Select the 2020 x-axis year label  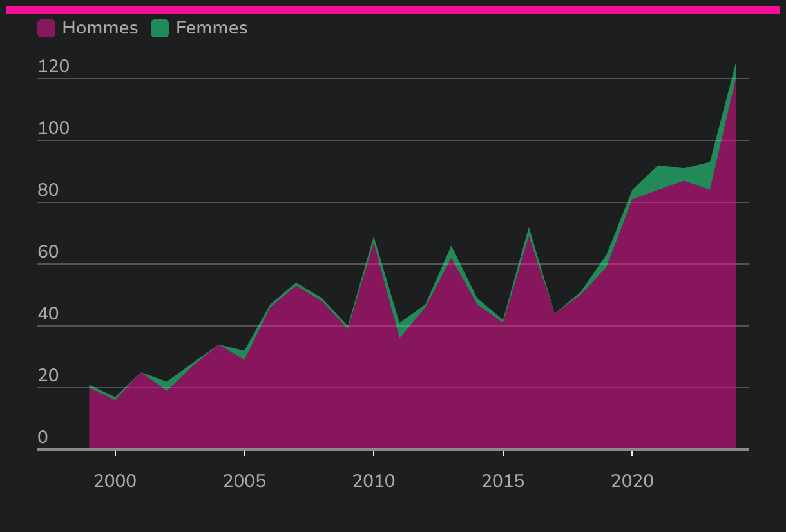pos(632,481)
